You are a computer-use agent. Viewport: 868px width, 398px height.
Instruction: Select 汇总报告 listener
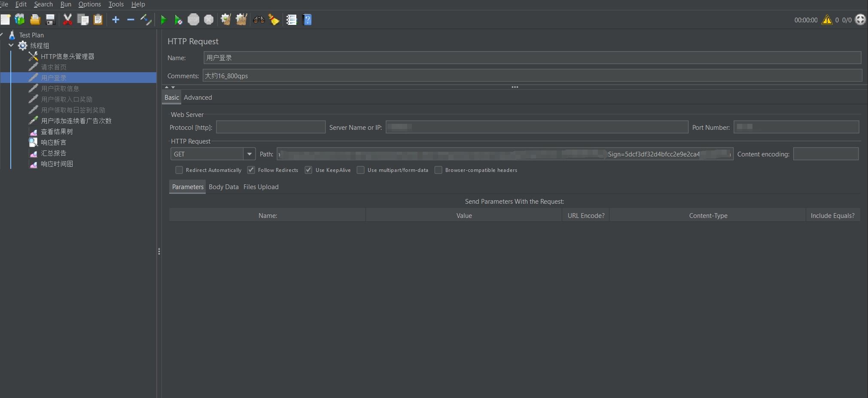point(53,153)
